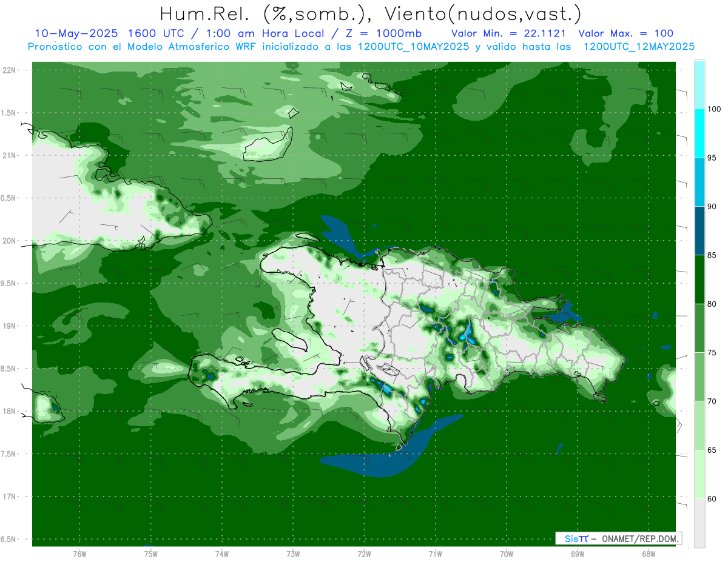
Task: Click the "8.5N" latitude label
Action: point(9,369)
